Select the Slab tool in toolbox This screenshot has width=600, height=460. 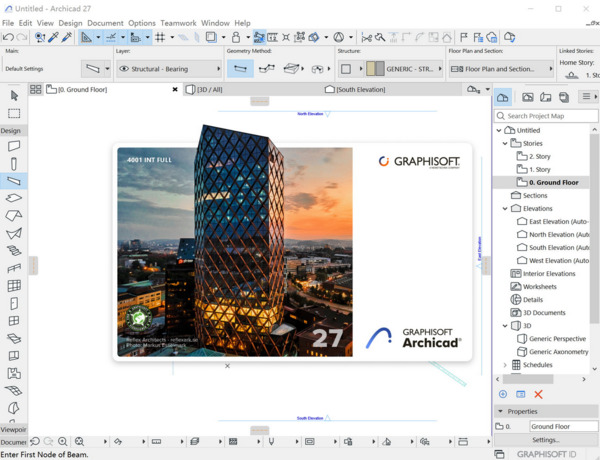(14, 198)
